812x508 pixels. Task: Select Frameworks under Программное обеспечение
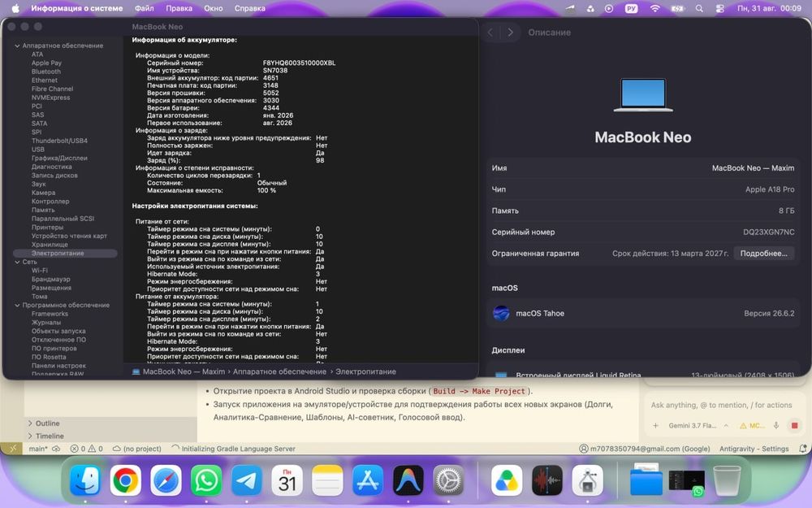click(50, 314)
